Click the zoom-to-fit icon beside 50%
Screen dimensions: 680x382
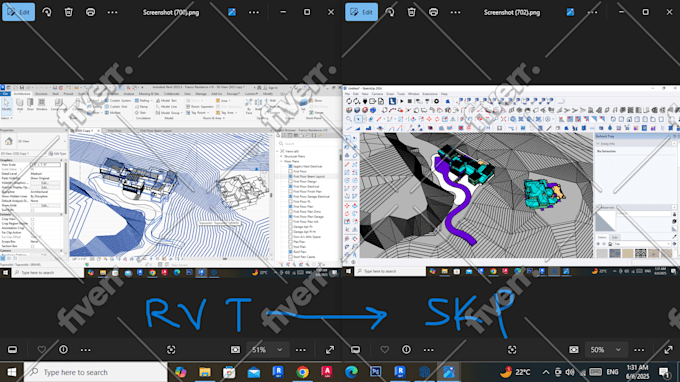[x=574, y=349]
